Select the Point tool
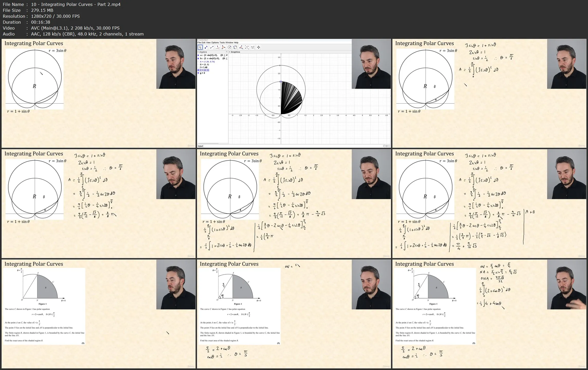 [x=206, y=47]
